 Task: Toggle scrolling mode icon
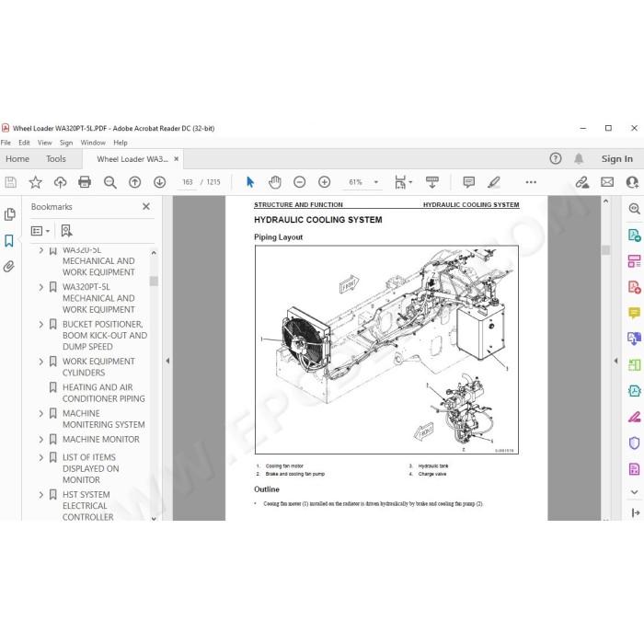tap(432, 182)
